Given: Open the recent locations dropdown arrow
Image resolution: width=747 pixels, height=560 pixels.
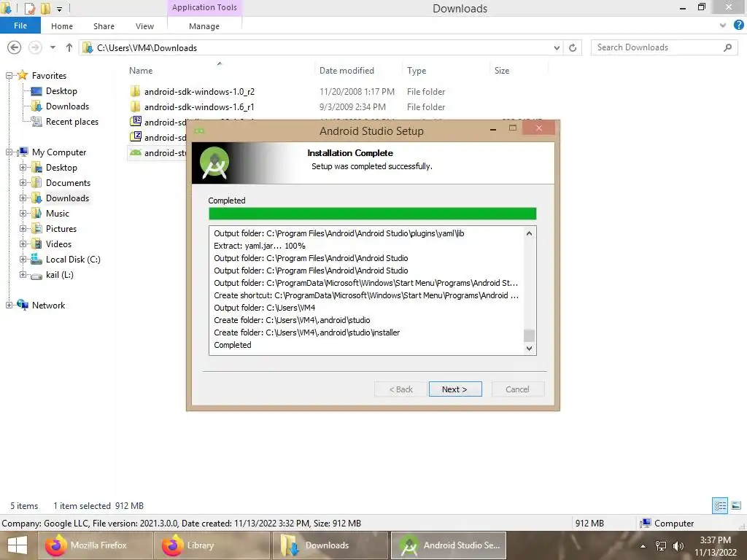Looking at the screenshot, I should pos(53,47).
